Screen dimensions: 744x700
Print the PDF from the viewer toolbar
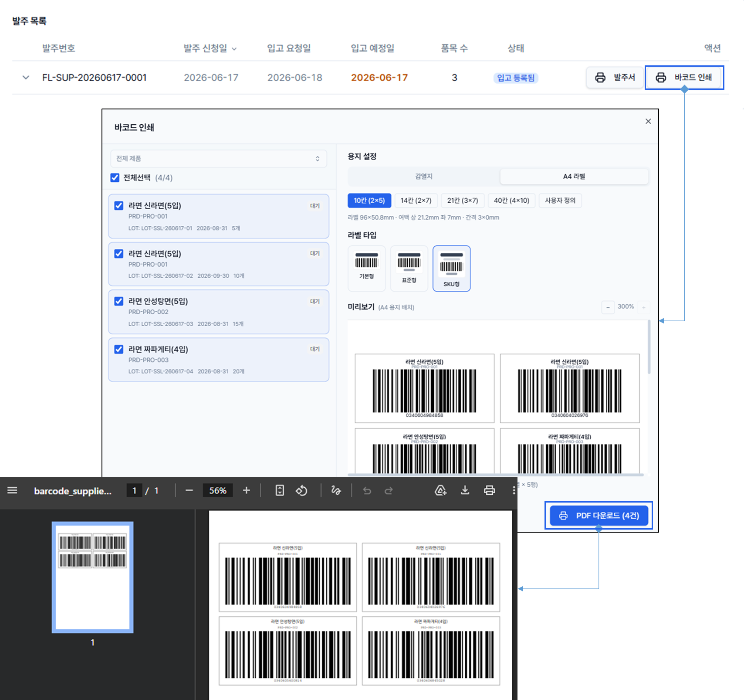point(490,490)
